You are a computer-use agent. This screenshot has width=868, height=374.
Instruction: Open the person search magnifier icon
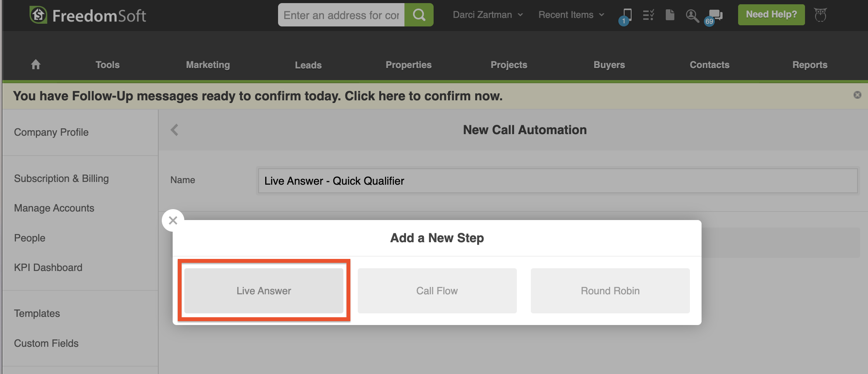point(692,16)
